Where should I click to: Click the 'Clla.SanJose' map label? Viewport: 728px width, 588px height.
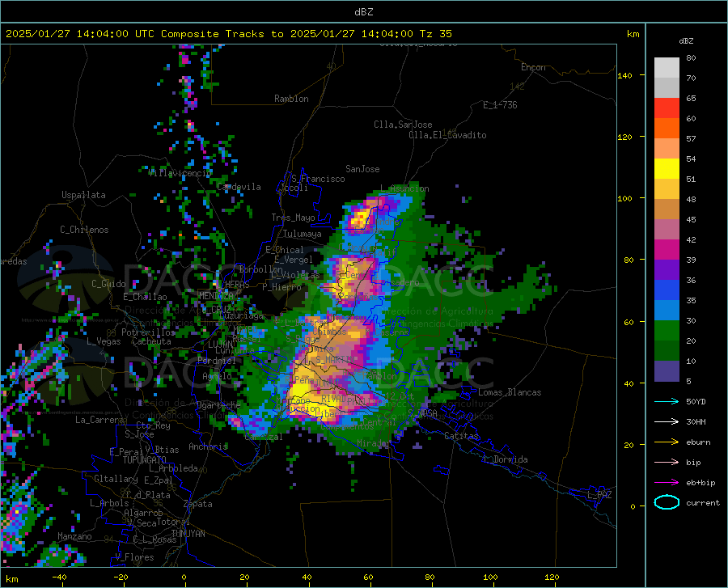coord(403,125)
